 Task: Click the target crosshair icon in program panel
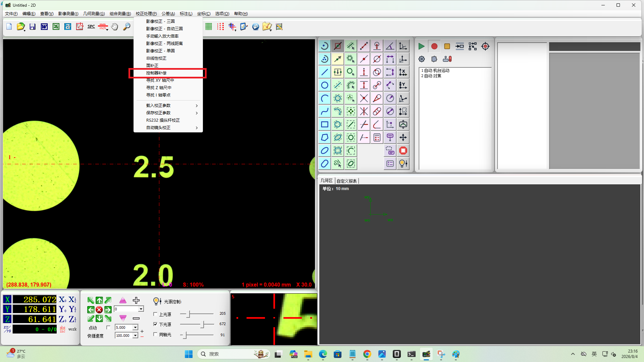pyautogui.click(x=485, y=46)
